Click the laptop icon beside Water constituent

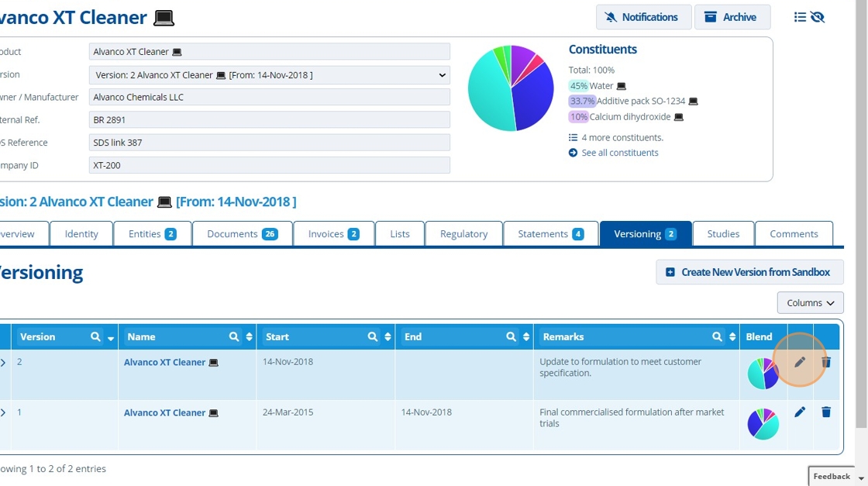point(621,86)
